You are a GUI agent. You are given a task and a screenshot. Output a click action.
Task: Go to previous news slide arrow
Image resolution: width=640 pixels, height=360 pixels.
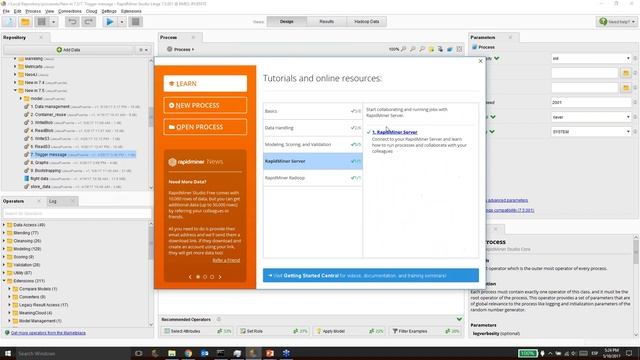click(190, 277)
